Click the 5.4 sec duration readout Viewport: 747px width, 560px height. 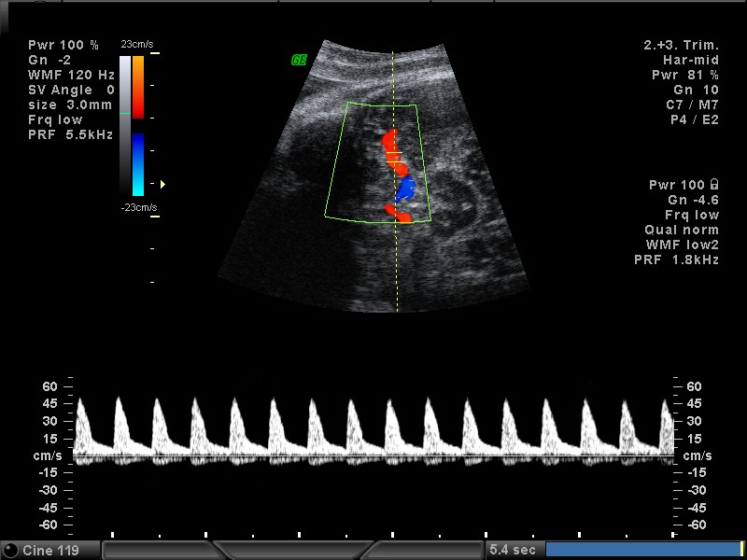pos(513,550)
